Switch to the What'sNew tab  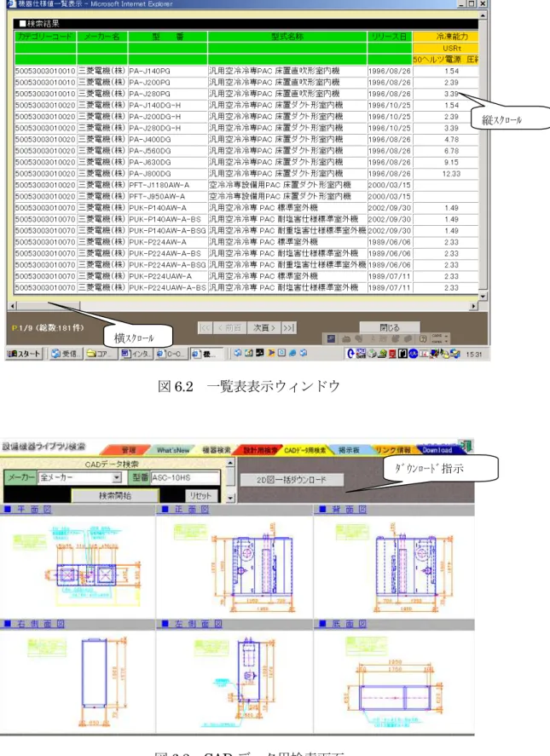pyautogui.click(x=173, y=450)
